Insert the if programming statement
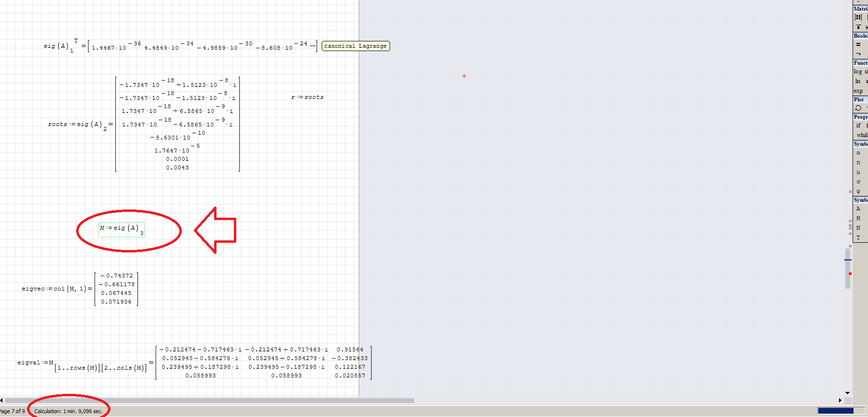The image size is (868, 417). click(x=858, y=125)
